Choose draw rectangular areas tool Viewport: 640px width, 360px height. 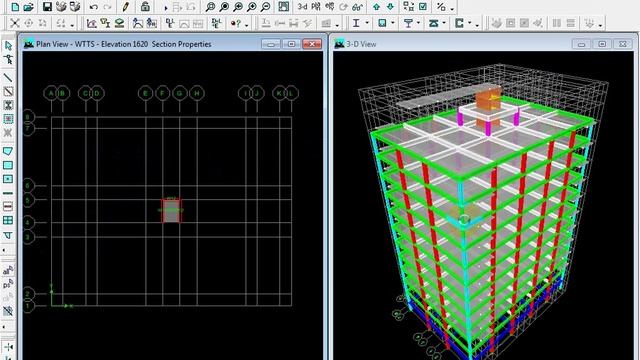coord(8,165)
